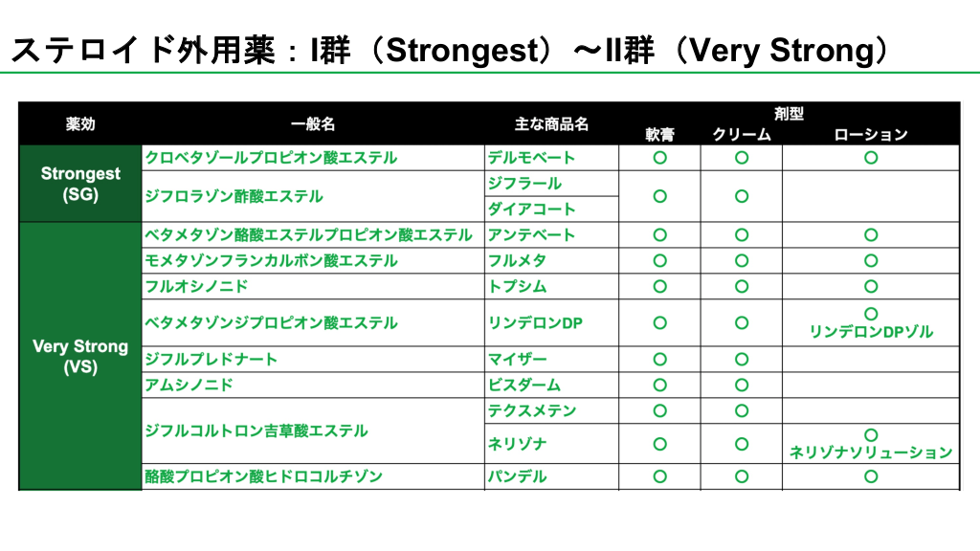
Task: Click the 軟膏 circle mark for デルモベート
Action: coord(659,158)
